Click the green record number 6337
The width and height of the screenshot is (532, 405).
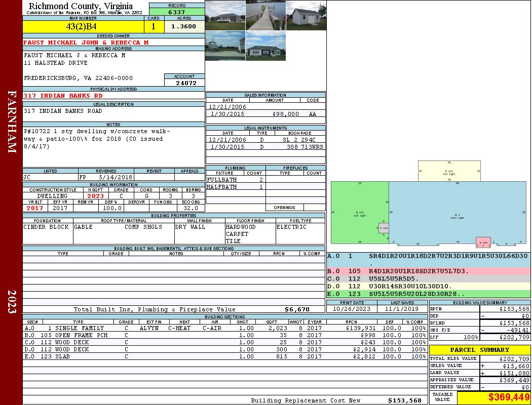pyautogui.click(x=176, y=12)
